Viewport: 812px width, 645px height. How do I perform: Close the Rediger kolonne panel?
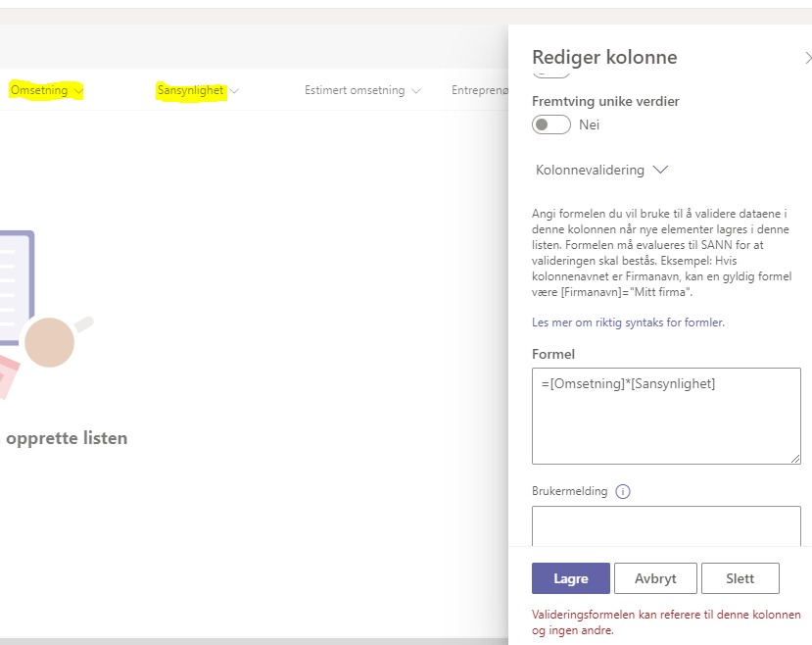806,58
